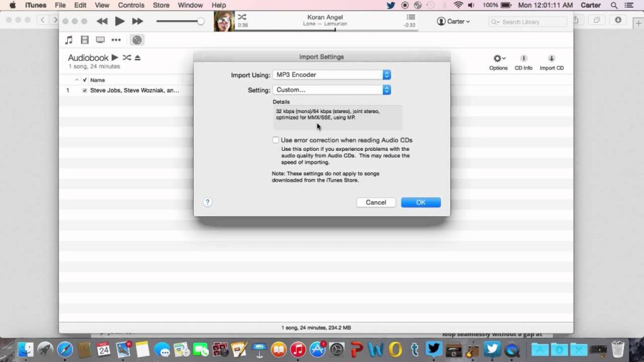Open the Controls menu

[x=131, y=5]
